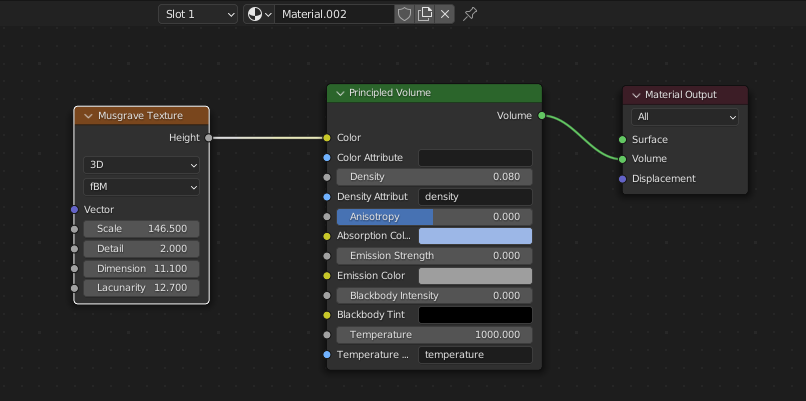Collapse the Material Output node

click(636, 95)
